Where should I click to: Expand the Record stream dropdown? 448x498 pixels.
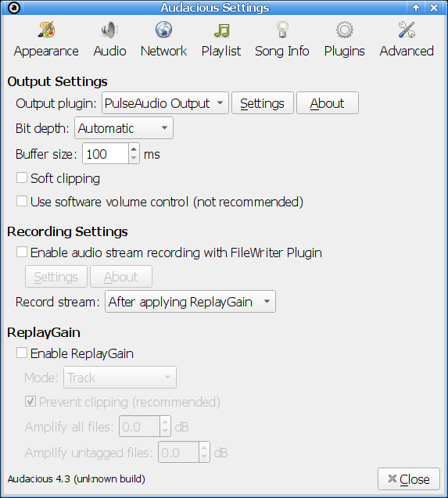click(x=190, y=302)
